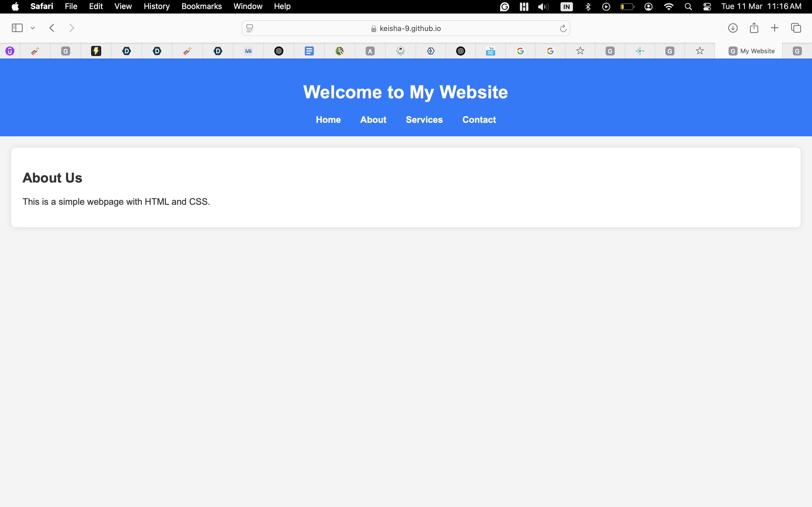Open a new tab with plus icon

point(775,28)
